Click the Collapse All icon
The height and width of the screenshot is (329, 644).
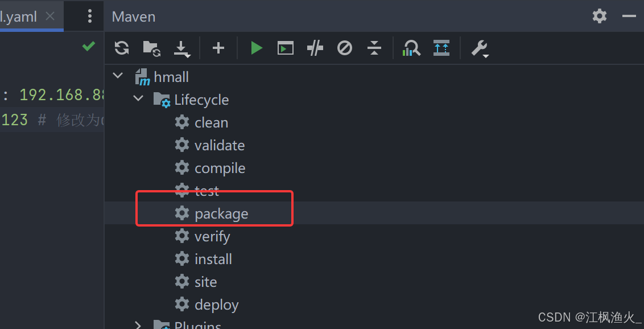click(374, 48)
